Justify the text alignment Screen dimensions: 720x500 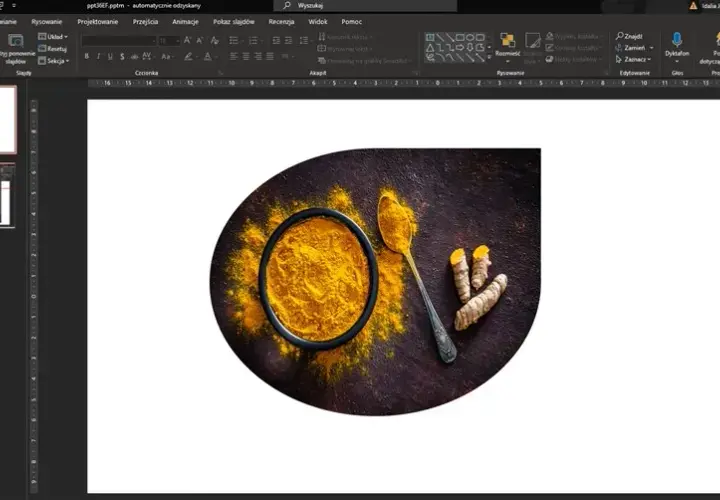(x=270, y=56)
